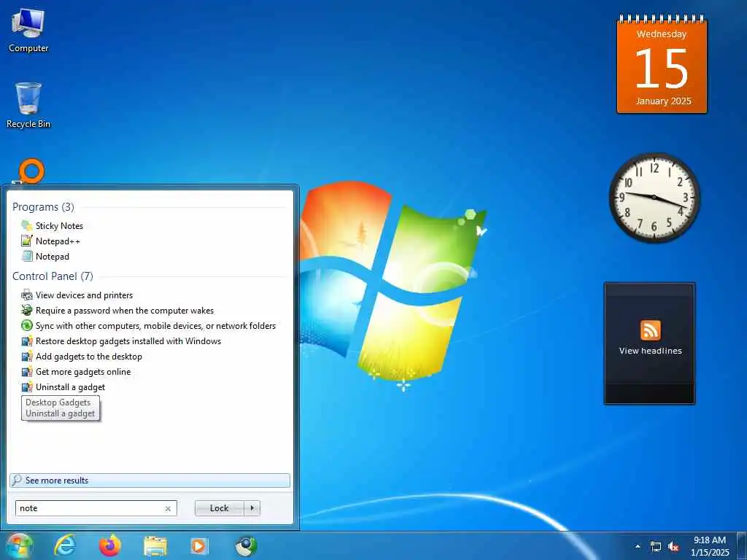Open Sync with other computers entry

coord(155,326)
